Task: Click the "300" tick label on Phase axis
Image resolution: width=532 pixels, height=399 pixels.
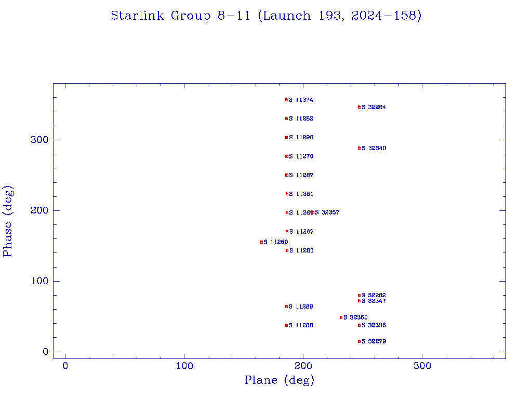Action: coord(39,140)
